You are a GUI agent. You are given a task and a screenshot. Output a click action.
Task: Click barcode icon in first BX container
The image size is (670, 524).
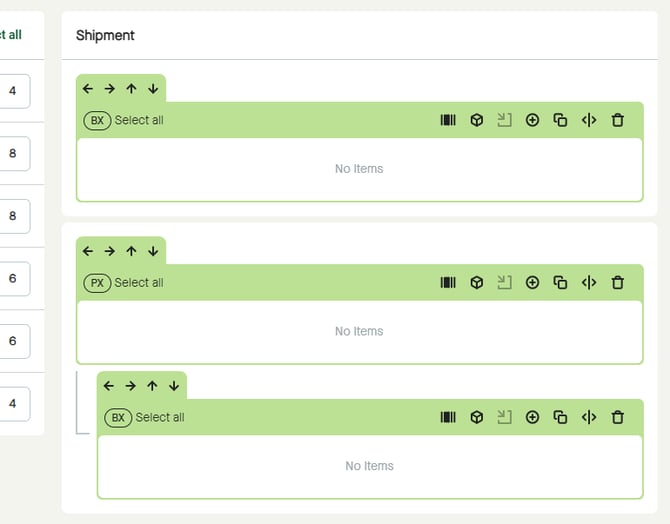448,120
